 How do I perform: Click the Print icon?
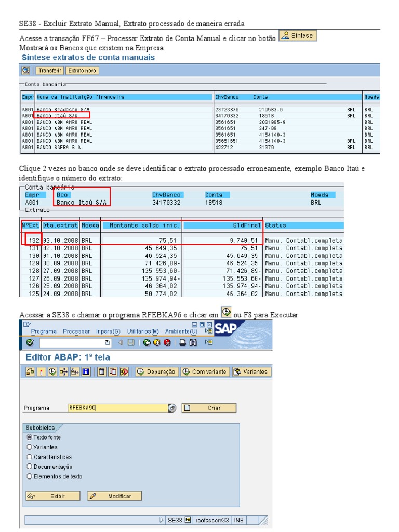click(x=182, y=343)
